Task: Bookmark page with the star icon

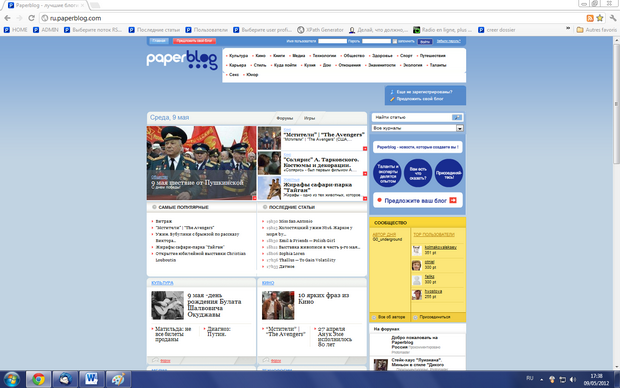Action: tap(600, 18)
